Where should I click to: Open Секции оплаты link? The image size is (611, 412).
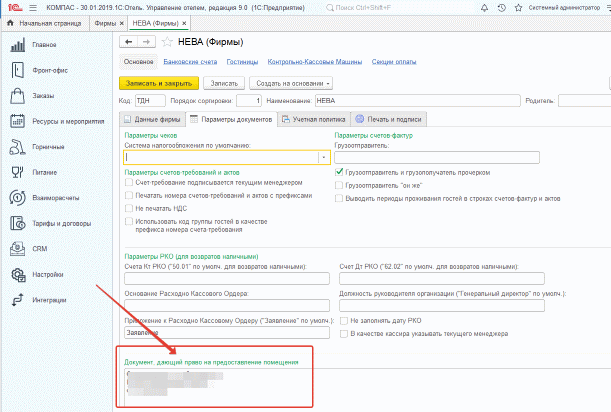pyautogui.click(x=394, y=62)
